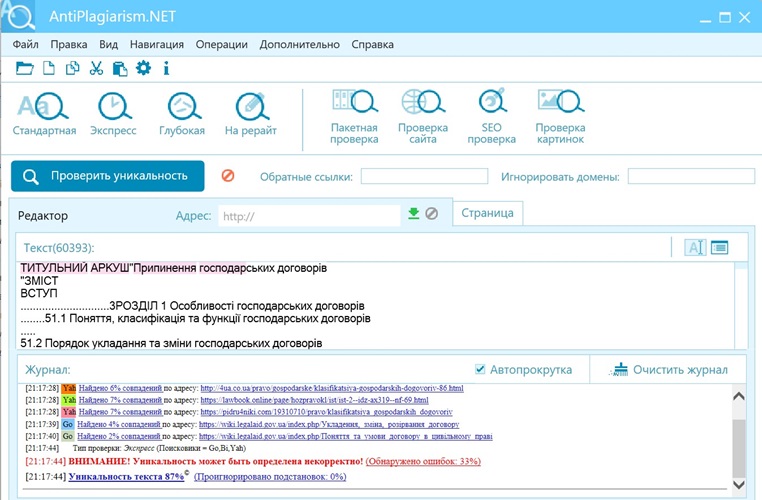Image resolution: width=762 pixels, height=500 pixels.
Task: Click Очистить журнал button
Action: (668, 370)
